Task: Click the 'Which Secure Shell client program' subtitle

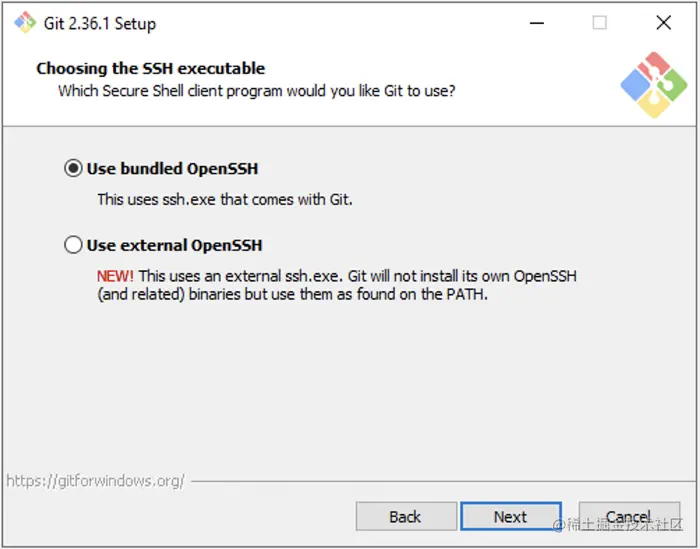Action: (x=257, y=91)
